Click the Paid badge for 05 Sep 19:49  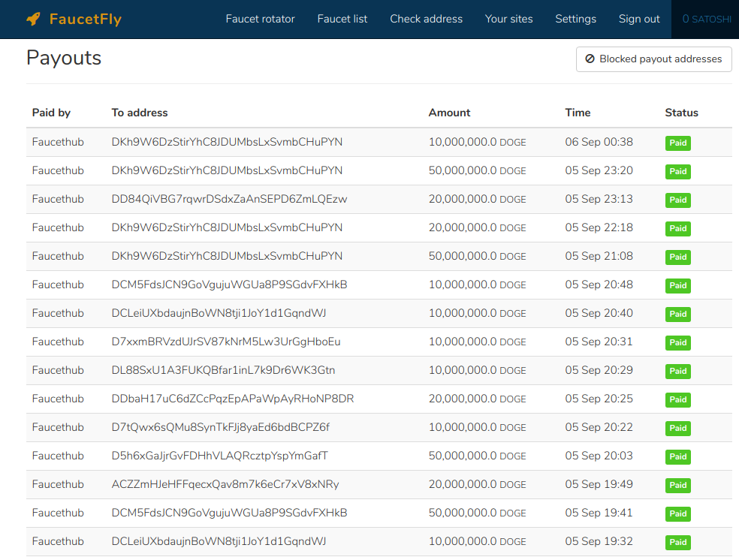pyautogui.click(x=677, y=485)
